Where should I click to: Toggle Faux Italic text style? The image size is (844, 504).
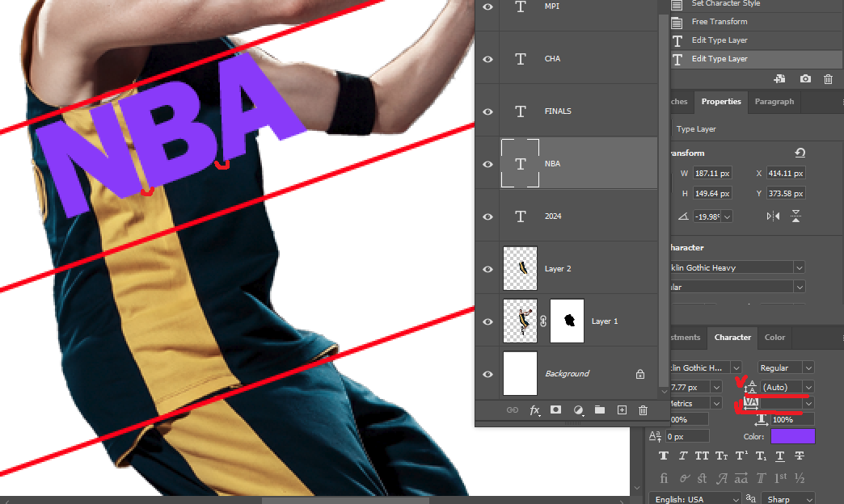pyautogui.click(x=682, y=456)
